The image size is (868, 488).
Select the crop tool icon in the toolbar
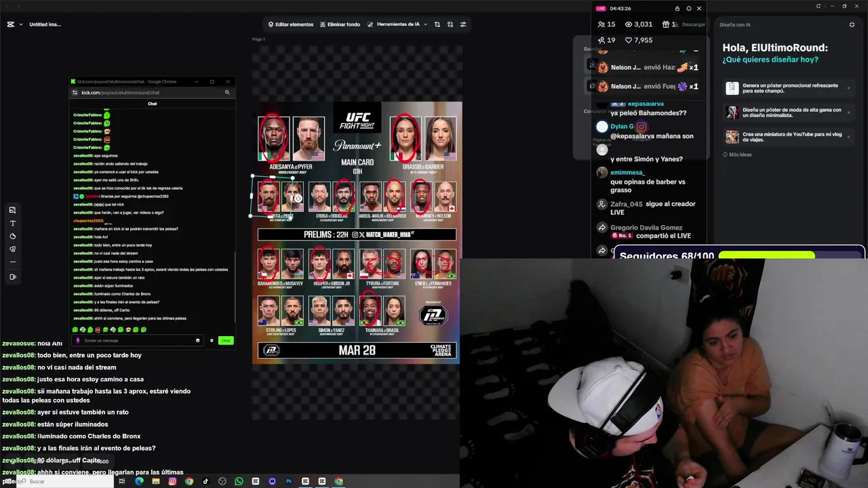tap(437, 24)
